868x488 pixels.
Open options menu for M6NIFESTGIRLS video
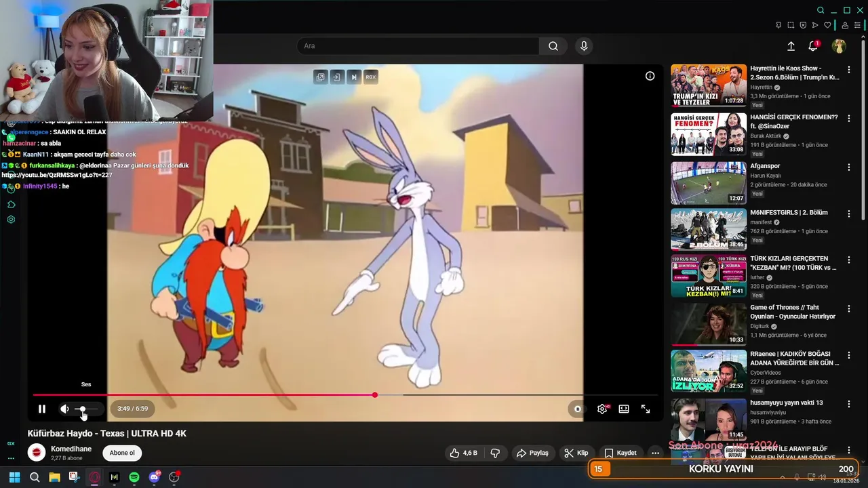(x=849, y=214)
